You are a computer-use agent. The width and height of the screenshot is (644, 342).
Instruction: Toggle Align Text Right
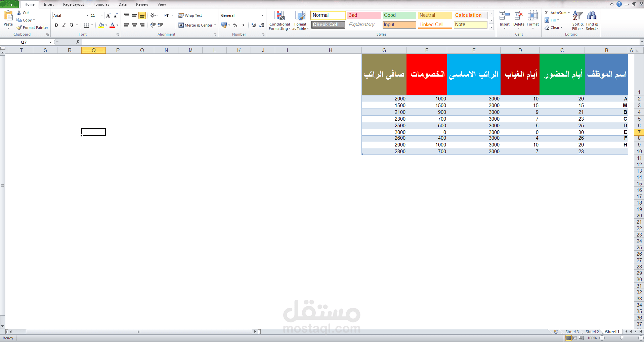(x=142, y=25)
